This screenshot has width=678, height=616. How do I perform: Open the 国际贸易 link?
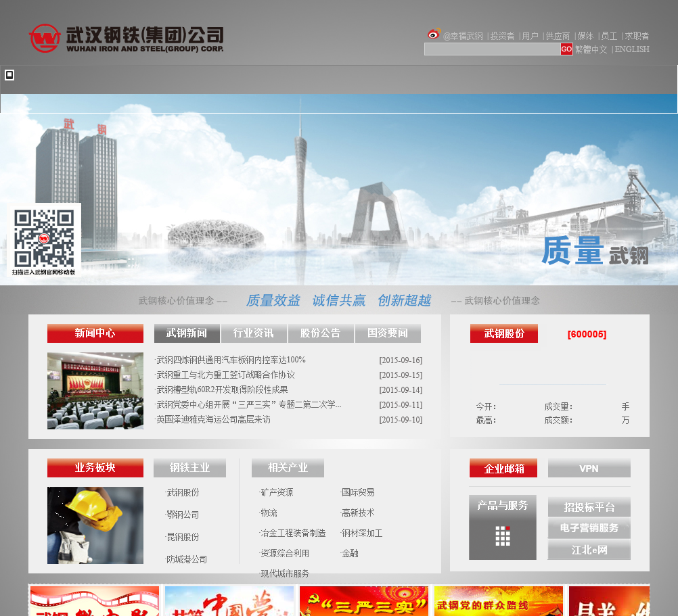coord(358,492)
